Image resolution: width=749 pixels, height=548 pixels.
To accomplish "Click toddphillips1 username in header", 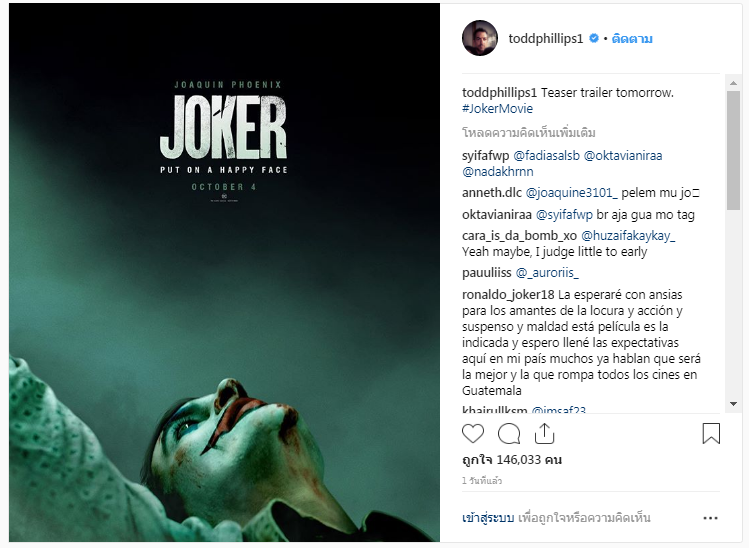I will coord(546,39).
